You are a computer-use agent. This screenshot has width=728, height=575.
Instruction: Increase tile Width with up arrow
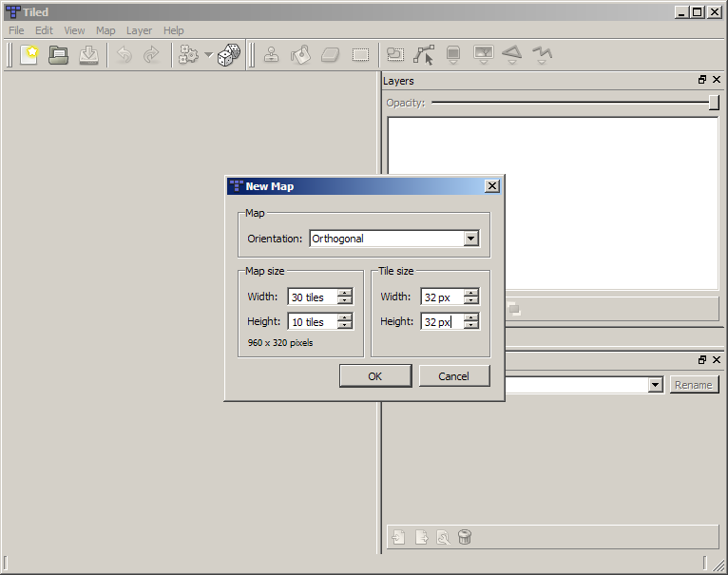click(x=471, y=294)
